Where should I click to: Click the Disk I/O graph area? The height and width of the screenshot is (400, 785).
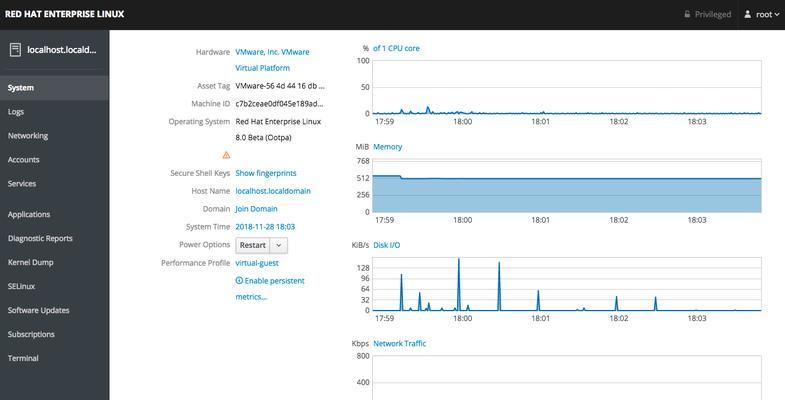point(567,284)
